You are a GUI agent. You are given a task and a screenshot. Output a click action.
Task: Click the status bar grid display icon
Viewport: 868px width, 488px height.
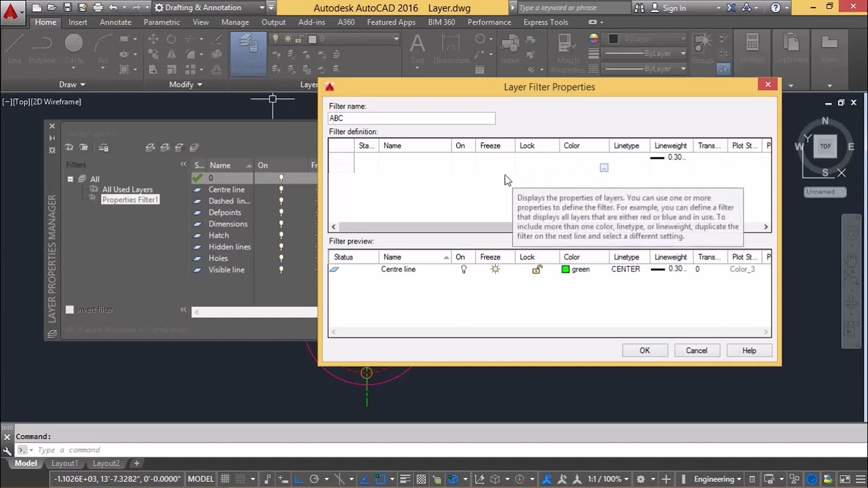[225, 479]
